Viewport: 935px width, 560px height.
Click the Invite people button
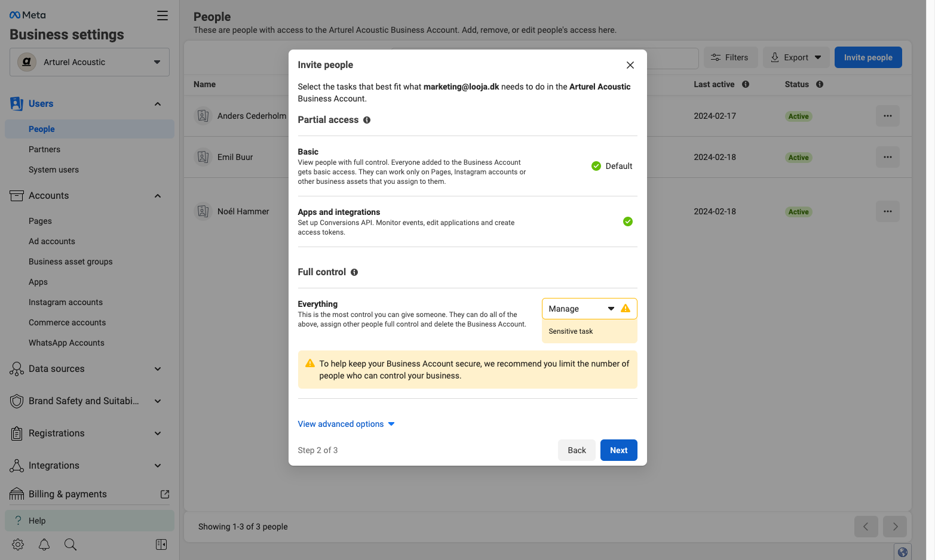tap(868, 57)
